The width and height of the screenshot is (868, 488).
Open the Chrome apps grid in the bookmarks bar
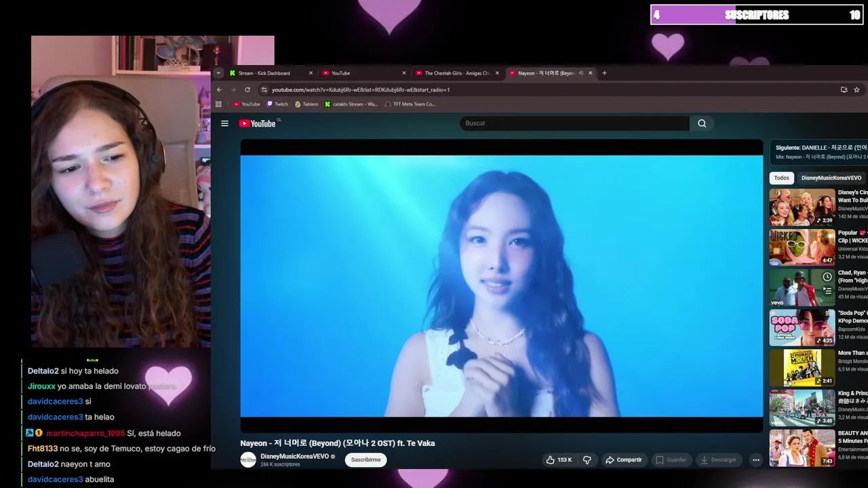[218, 104]
